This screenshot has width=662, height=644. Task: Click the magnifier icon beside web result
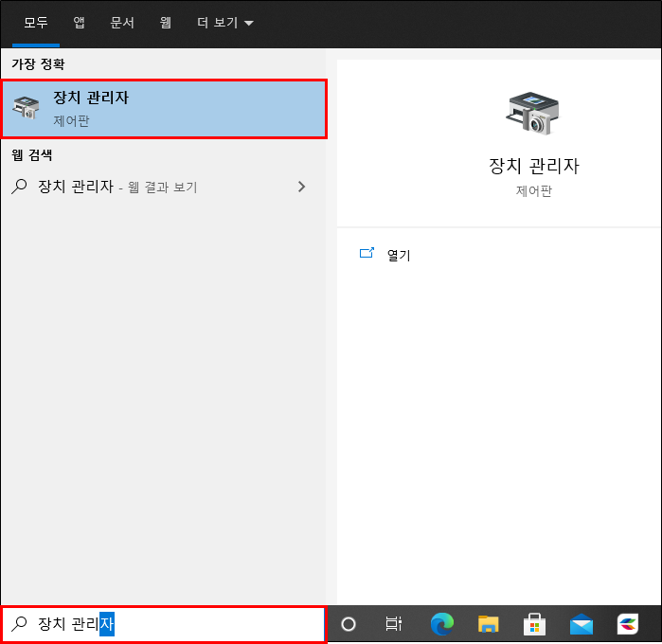[20, 187]
